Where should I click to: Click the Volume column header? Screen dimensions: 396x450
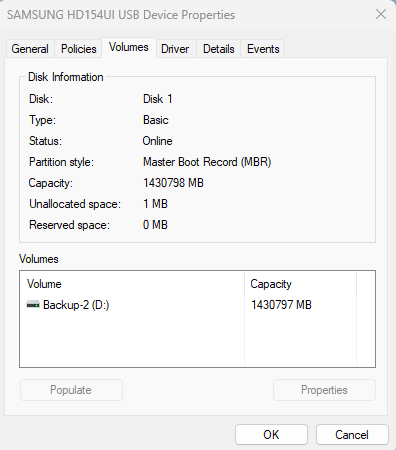[132, 284]
